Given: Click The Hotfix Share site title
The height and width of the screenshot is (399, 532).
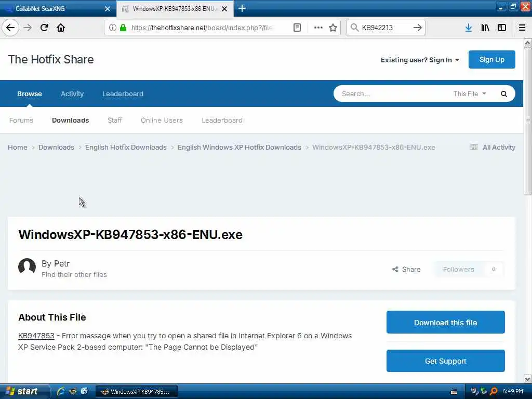Looking at the screenshot, I should pyautogui.click(x=51, y=59).
